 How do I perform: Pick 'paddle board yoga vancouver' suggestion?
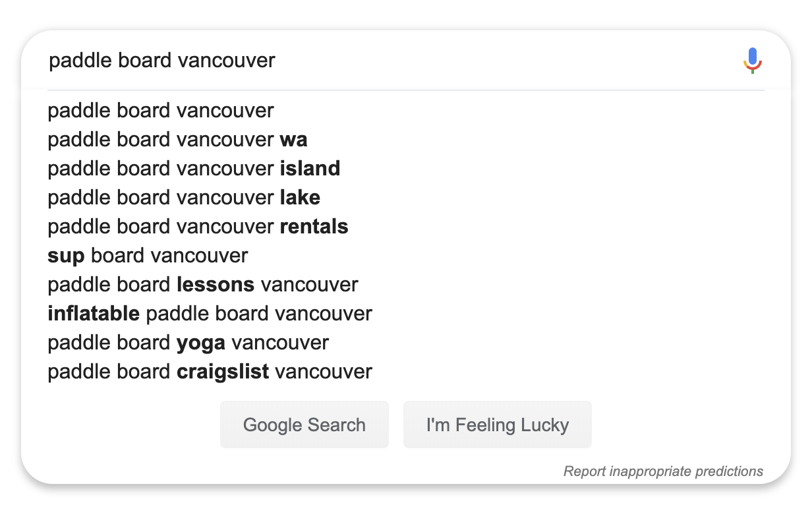[188, 342]
